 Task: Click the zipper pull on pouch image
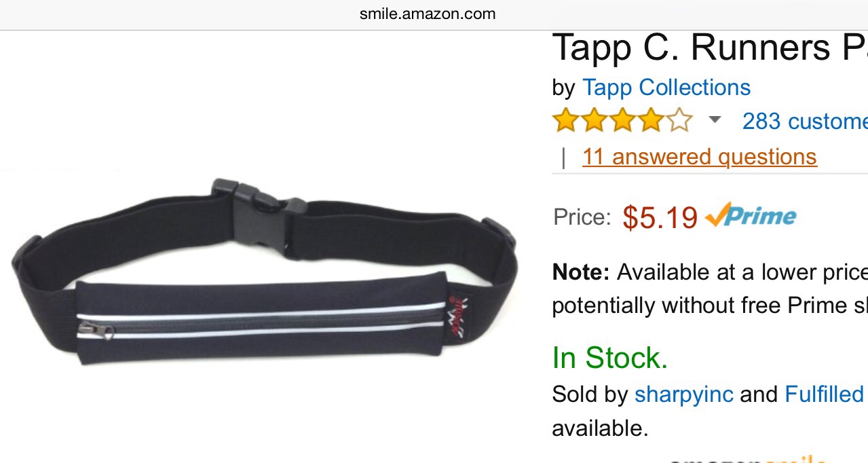pos(96,330)
